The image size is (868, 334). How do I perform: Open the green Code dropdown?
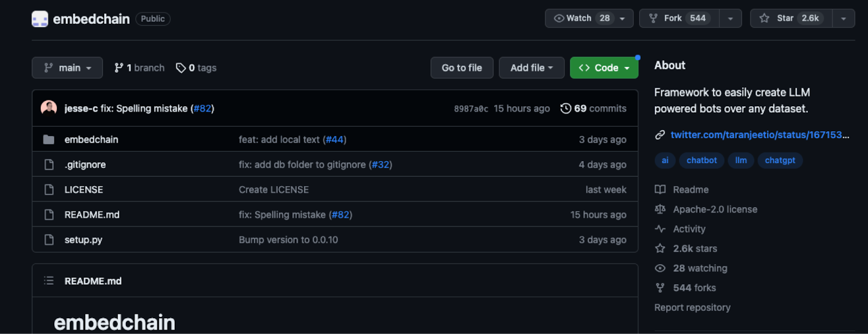point(604,68)
